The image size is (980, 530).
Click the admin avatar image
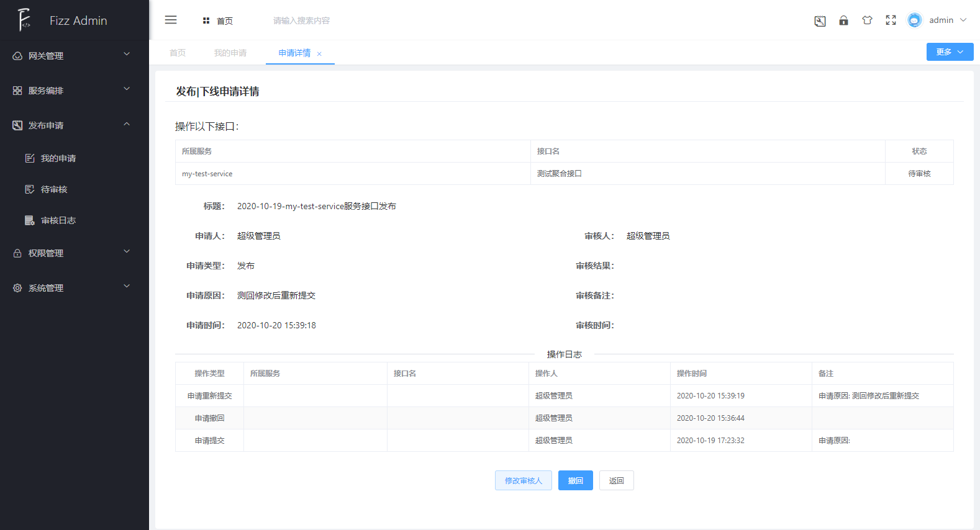914,20
